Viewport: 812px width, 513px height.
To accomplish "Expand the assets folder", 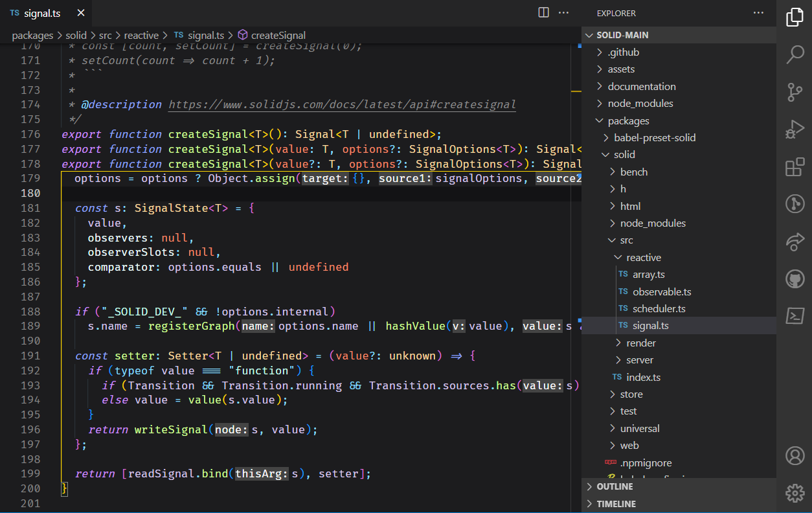I will (679, 69).
